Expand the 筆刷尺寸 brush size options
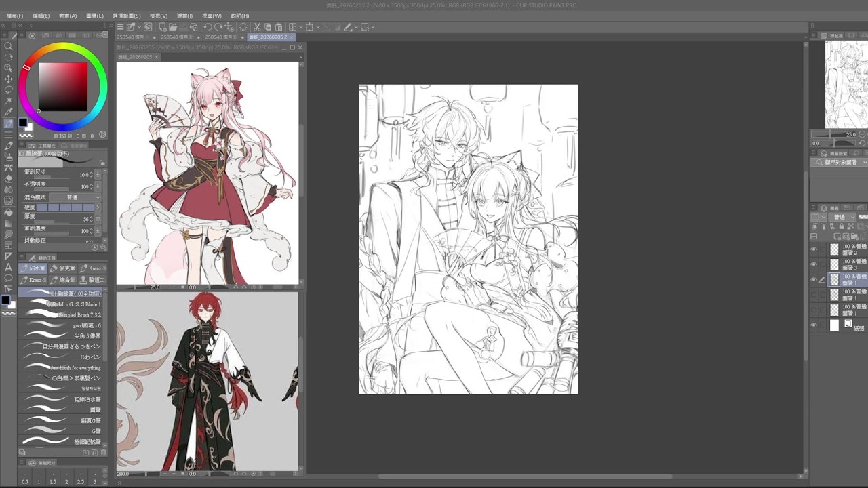This screenshot has width=868, height=488. [98, 175]
